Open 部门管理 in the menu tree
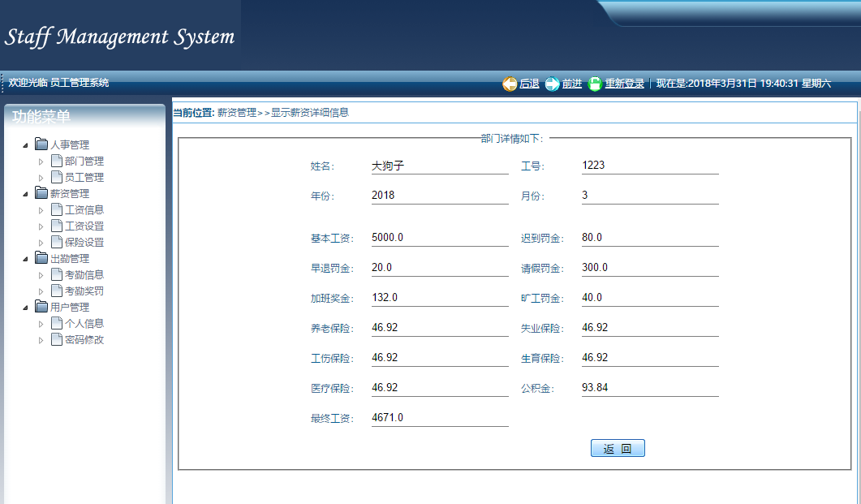 click(84, 162)
